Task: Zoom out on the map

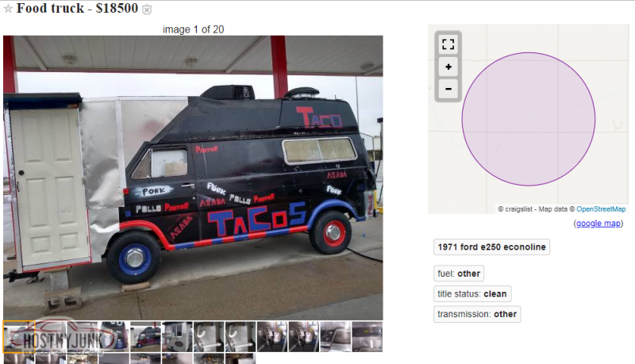Action: 448,89
